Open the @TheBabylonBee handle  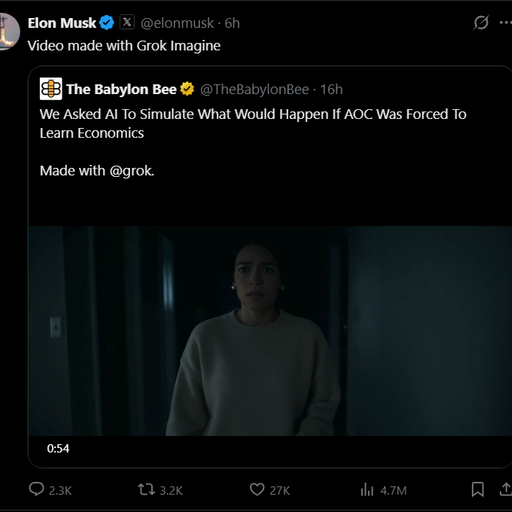[255, 89]
